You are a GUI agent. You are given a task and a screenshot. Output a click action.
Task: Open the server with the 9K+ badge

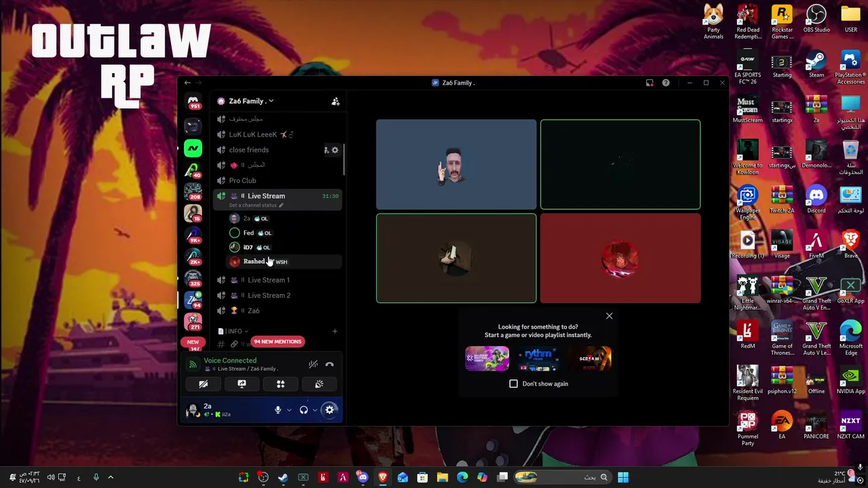193,235
